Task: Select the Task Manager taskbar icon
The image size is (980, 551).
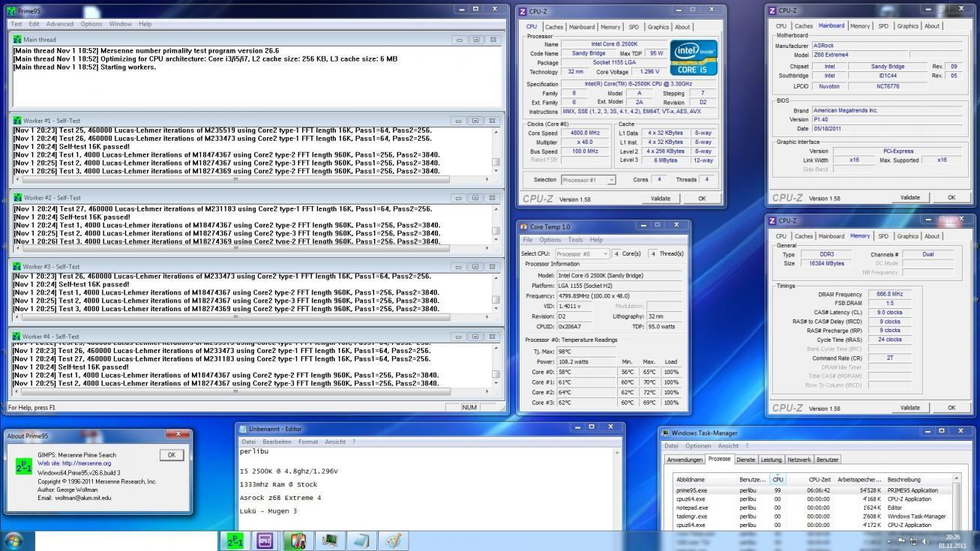Action: (x=329, y=541)
